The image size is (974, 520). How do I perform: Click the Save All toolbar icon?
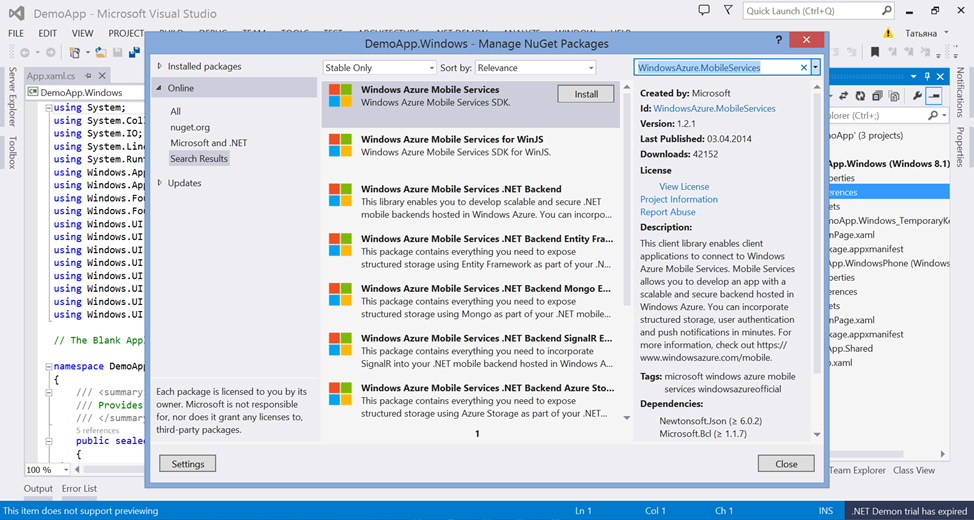point(134,53)
